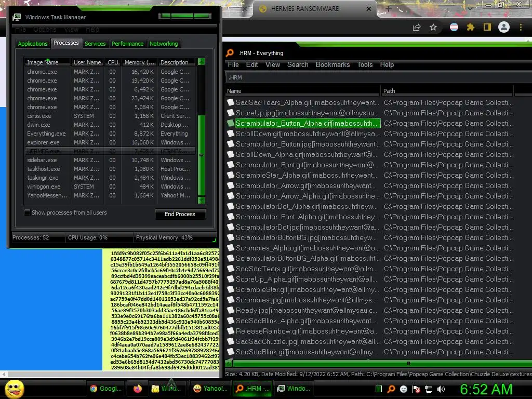Click the Everything magnifier tray icon

(x=391, y=389)
